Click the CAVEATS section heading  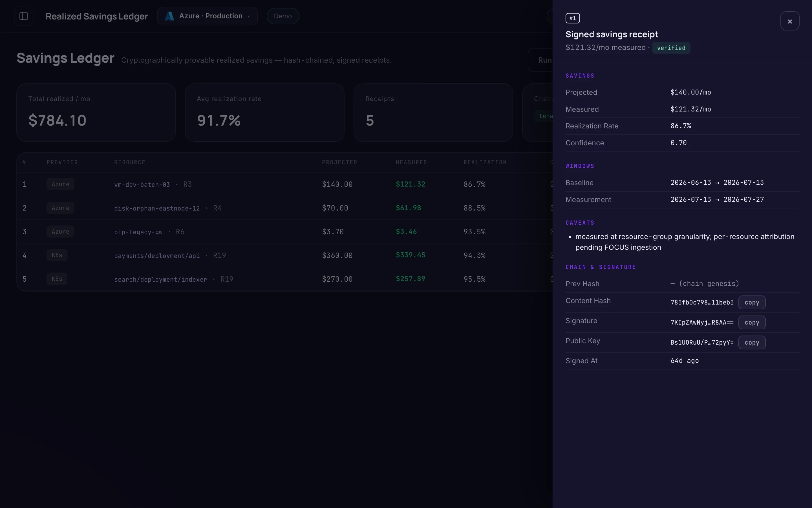pos(580,223)
